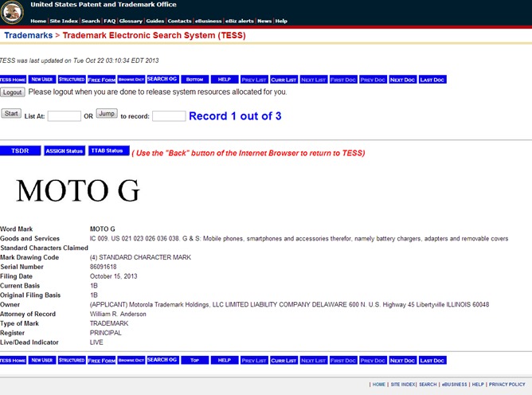Follow the Trademarks breadcrumb link
532x395 pixels.
pos(29,35)
